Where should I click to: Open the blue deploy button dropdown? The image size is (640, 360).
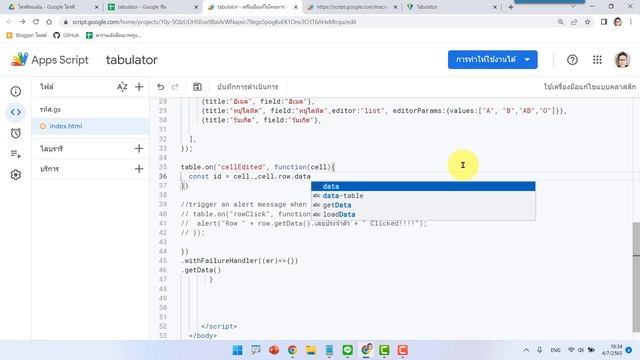click(x=527, y=60)
